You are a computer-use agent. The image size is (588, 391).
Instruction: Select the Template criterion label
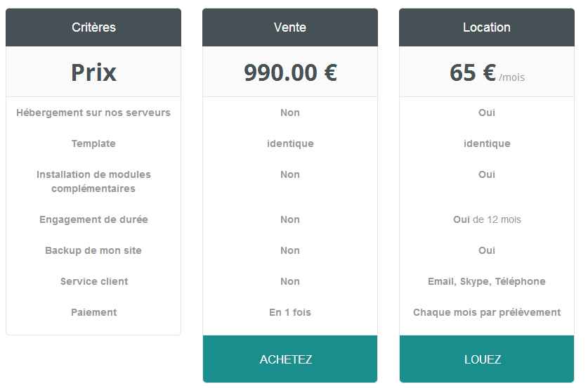(x=93, y=143)
